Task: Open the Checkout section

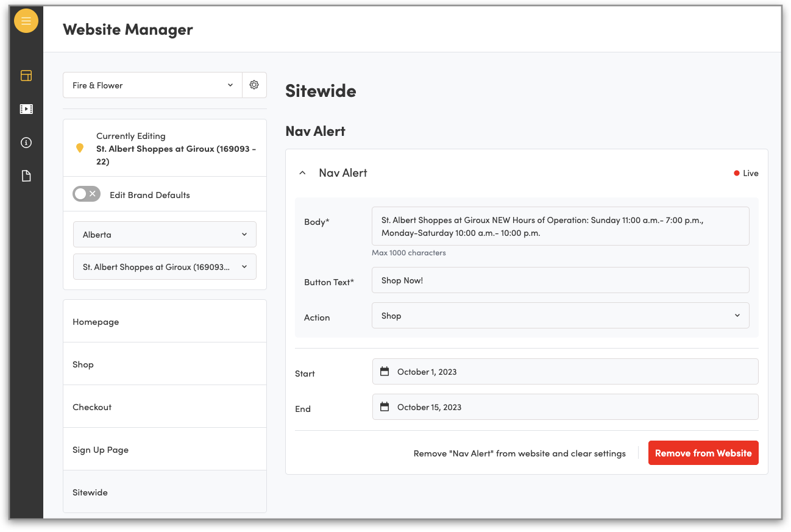Action: pos(165,406)
